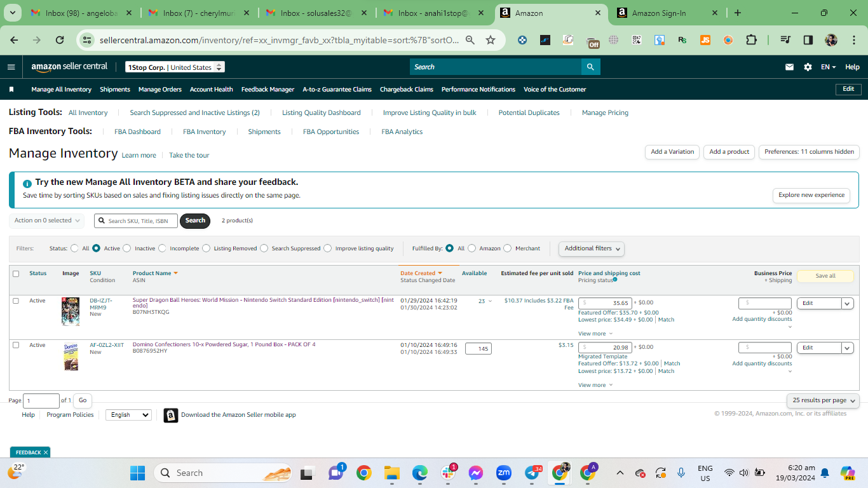Open Telegram from the taskbar

(x=532, y=473)
